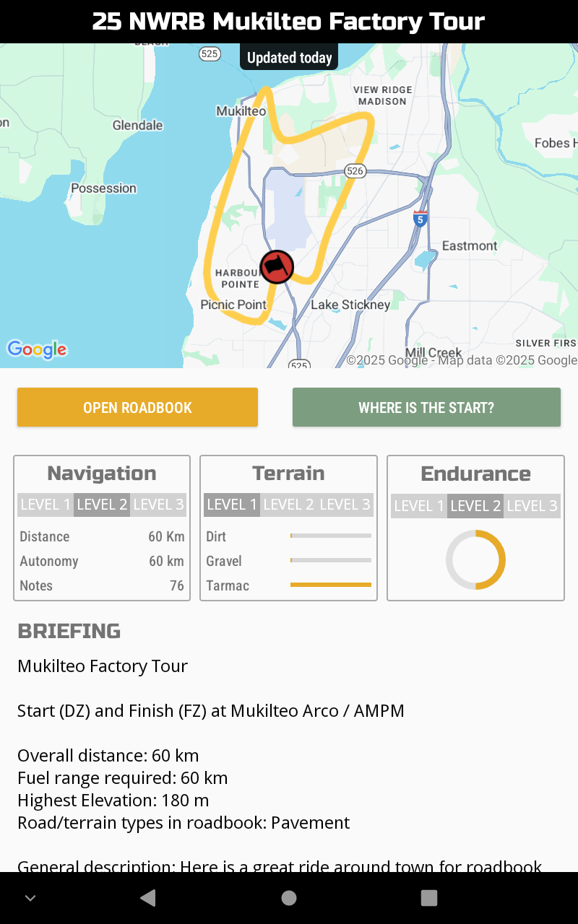Click the Endurance card heading
The width and height of the screenshot is (578, 924).
(475, 474)
